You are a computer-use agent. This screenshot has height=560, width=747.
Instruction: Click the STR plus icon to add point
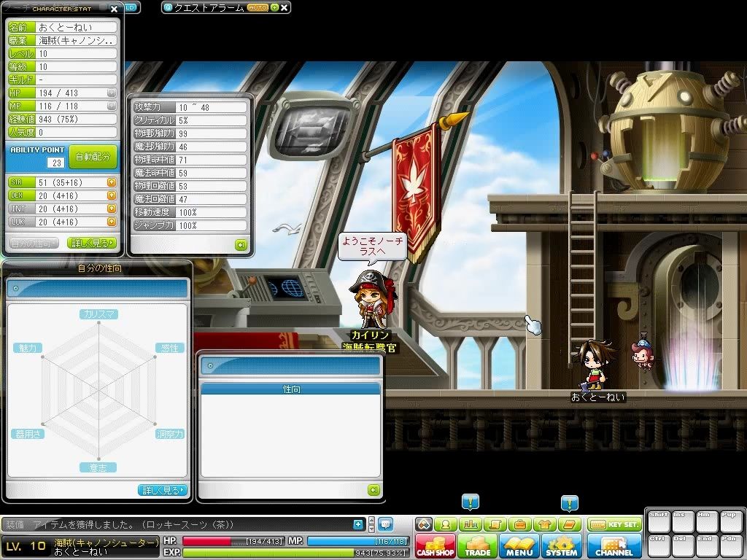coord(112,182)
